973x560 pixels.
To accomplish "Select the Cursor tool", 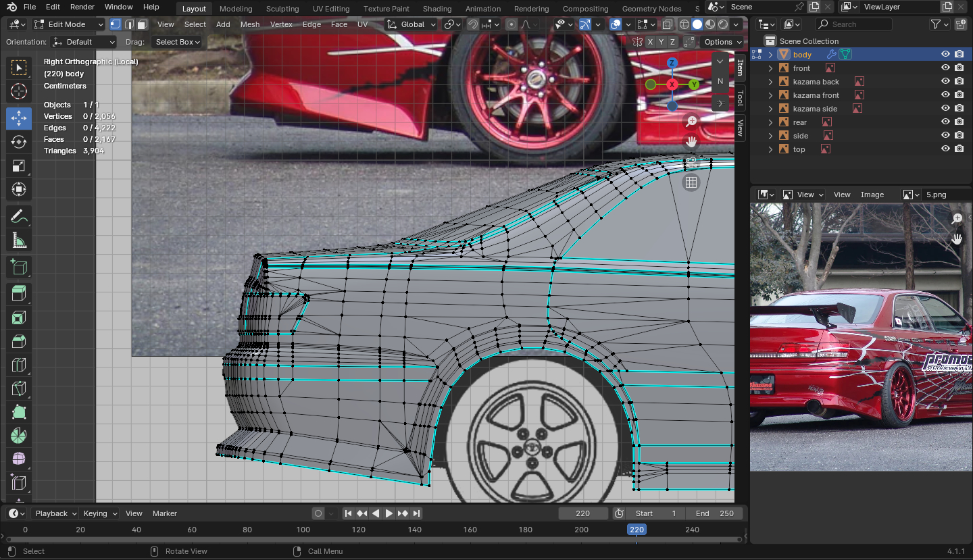I will coord(19,91).
